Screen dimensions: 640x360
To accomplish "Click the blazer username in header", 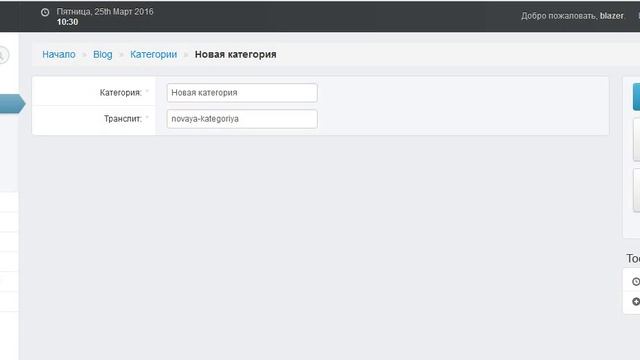I will pos(611,16).
